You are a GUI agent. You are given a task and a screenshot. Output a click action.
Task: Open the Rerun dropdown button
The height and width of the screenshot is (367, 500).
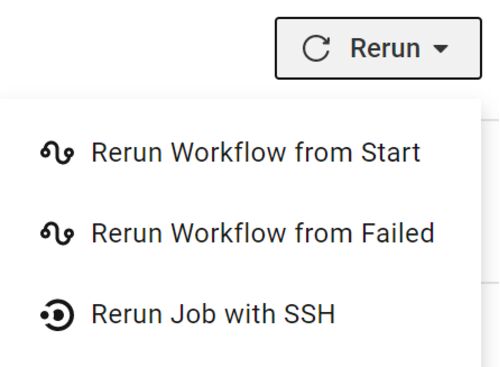(x=378, y=48)
